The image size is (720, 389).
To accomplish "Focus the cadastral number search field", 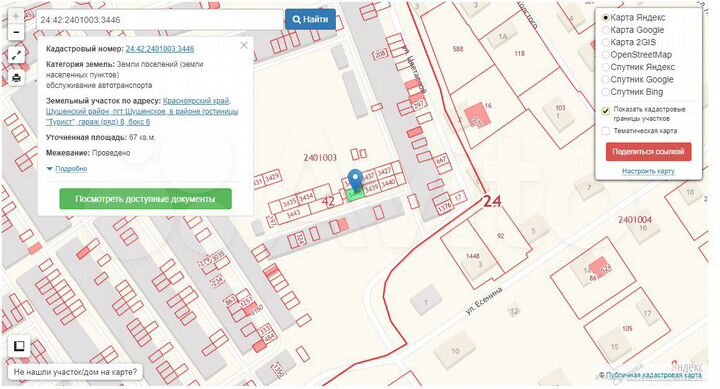I will click(x=159, y=20).
